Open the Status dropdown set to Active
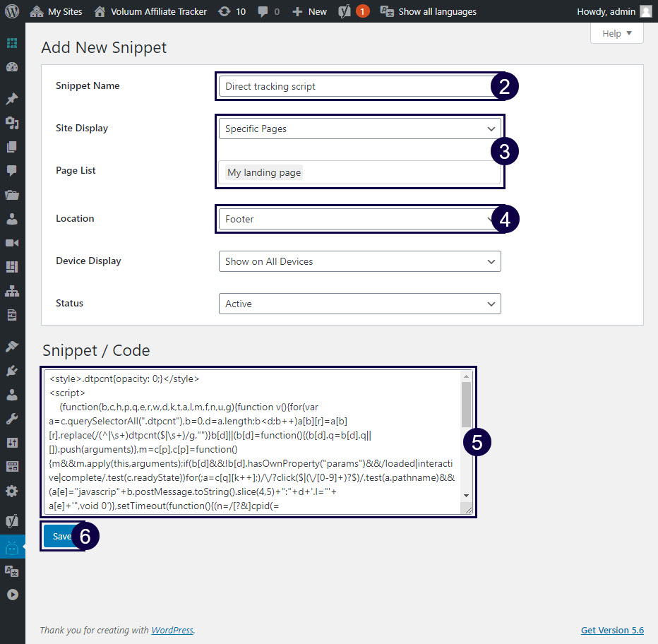This screenshot has width=658, height=644. [x=359, y=304]
